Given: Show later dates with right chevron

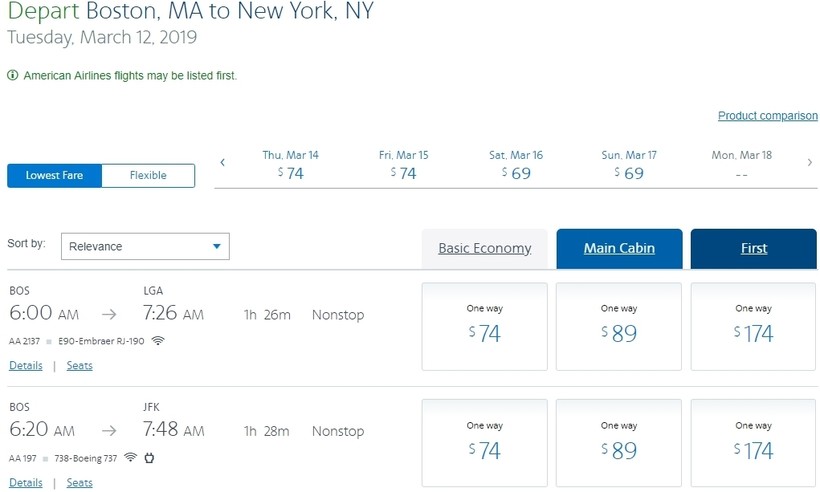Looking at the screenshot, I should pyautogui.click(x=810, y=163).
